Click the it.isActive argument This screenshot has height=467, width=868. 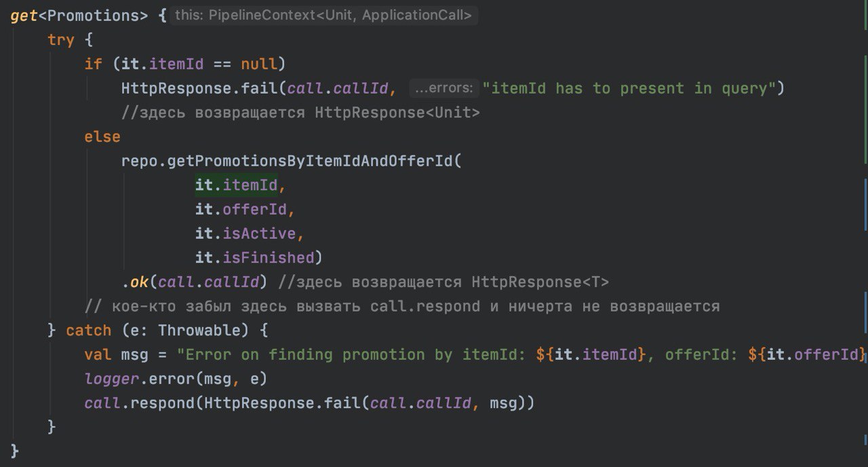pos(245,233)
